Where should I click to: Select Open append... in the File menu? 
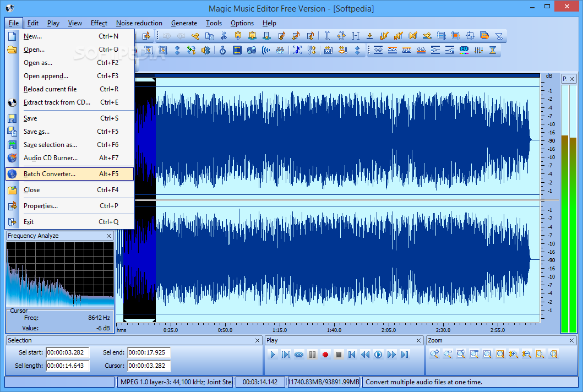[x=70, y=76]
